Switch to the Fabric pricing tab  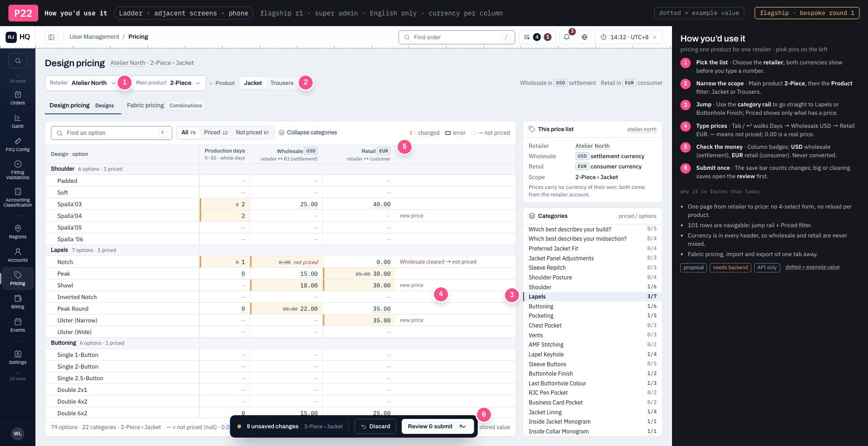click(x=164, y=105)
